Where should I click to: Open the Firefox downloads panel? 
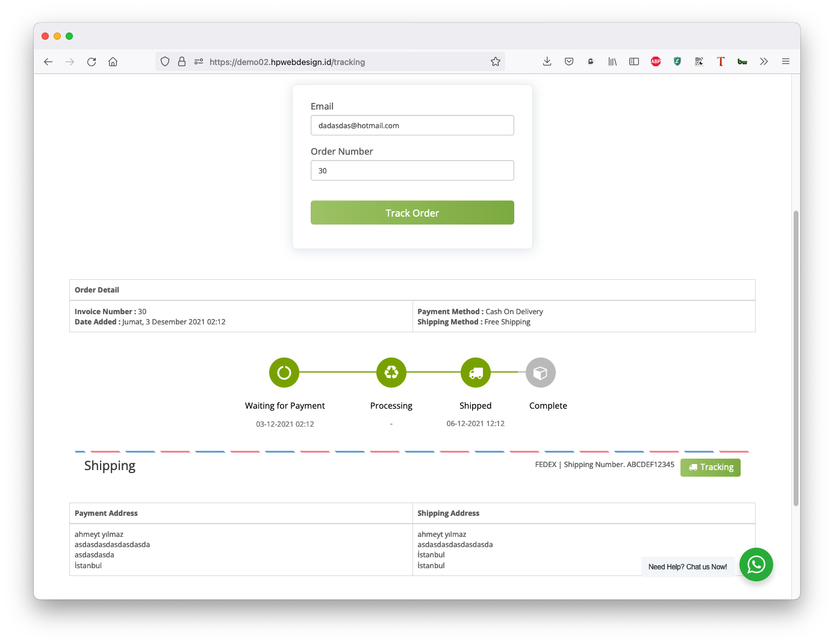pyautogui.click(x=547, y=61)
